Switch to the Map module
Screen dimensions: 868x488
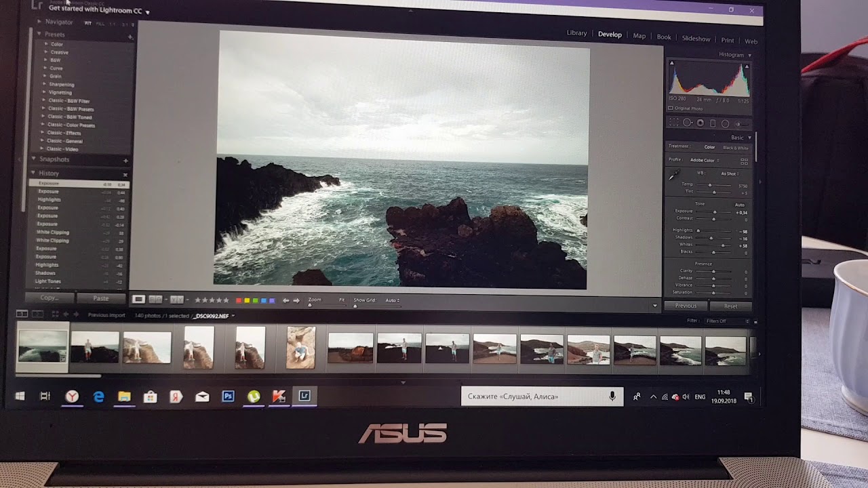tap(639, 36)
